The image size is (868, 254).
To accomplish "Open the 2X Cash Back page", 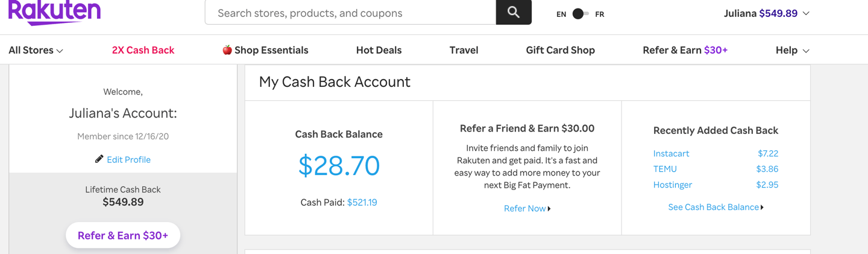I will (143, 51).
